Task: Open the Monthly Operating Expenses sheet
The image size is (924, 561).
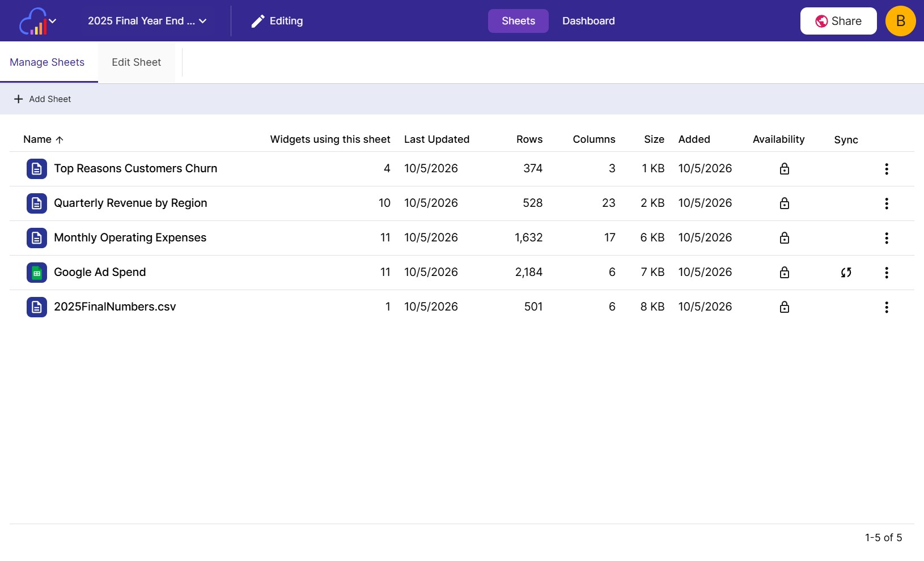Action: pyautogui.click(x=130, y=237)
